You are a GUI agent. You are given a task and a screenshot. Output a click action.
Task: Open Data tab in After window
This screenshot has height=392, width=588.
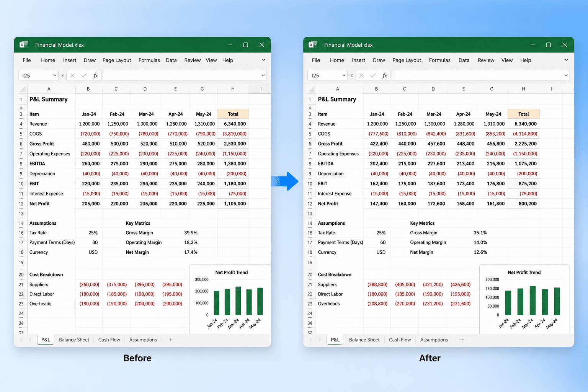click(x=464, y=60)
